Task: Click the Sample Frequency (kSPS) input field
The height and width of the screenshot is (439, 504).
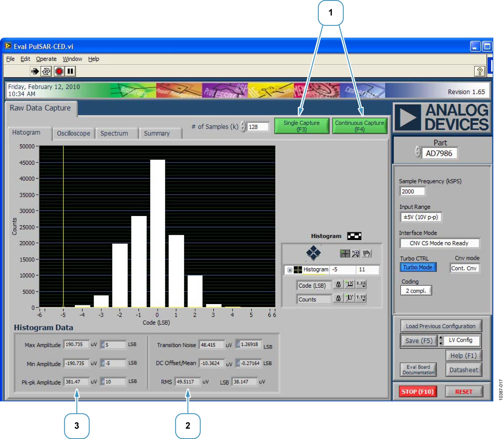Action: pos(412,191)
